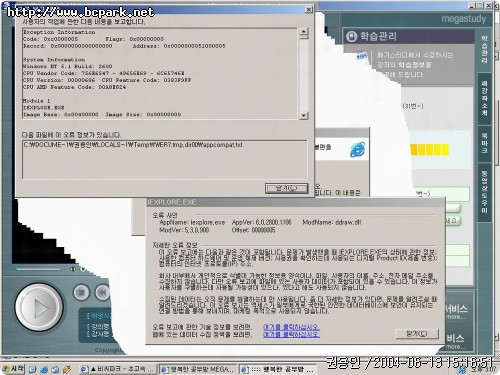Switch to 행복한 공부방 MEGA taskbar window
Screen dimensions: 500x375
tap(198, 369)
